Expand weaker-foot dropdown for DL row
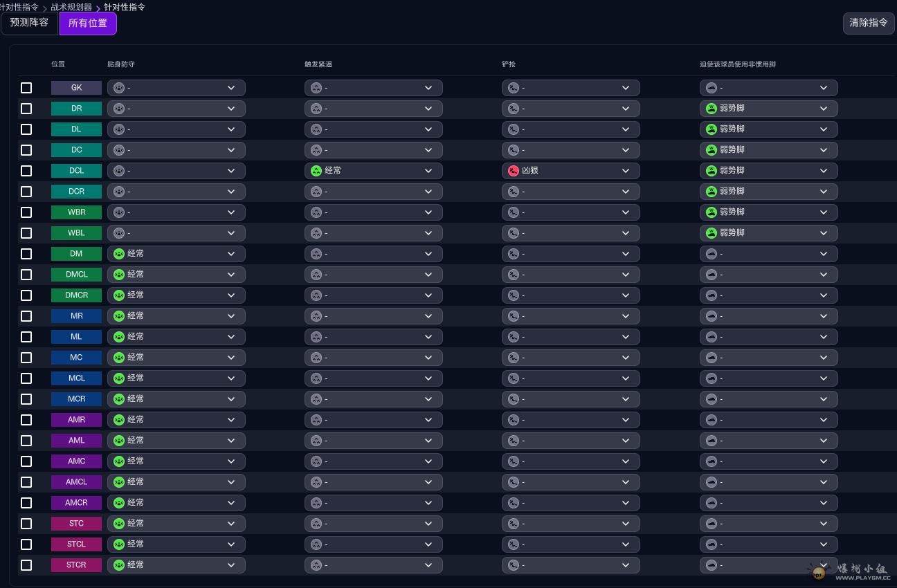897x588 pixels. click(x=769, y=129)
